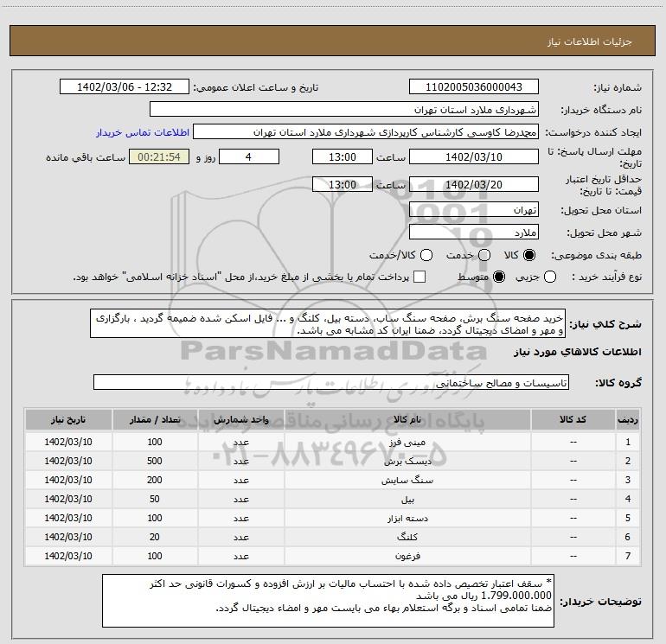Click the جزئیات اطلاعات نیاز header title
The height and width of the screenshot is (644, 666).
tap(590, 41)
